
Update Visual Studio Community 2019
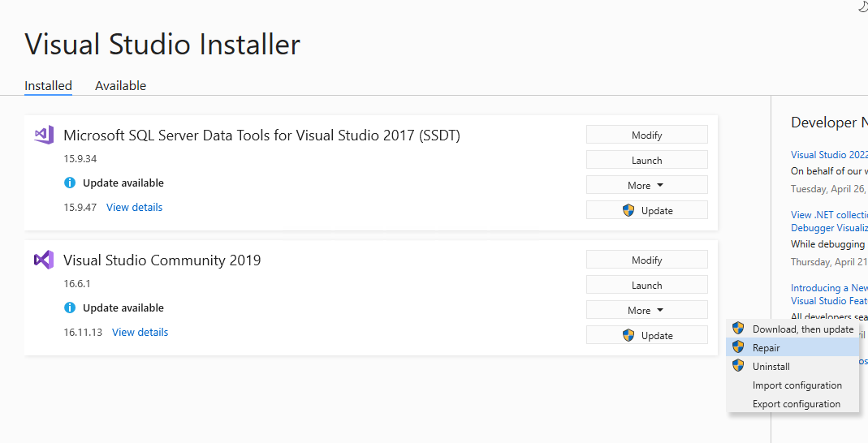click(646, 335)
